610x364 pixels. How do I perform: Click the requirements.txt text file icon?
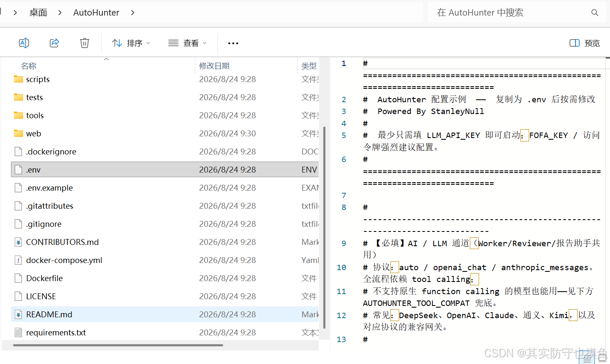tap(19, 332)
